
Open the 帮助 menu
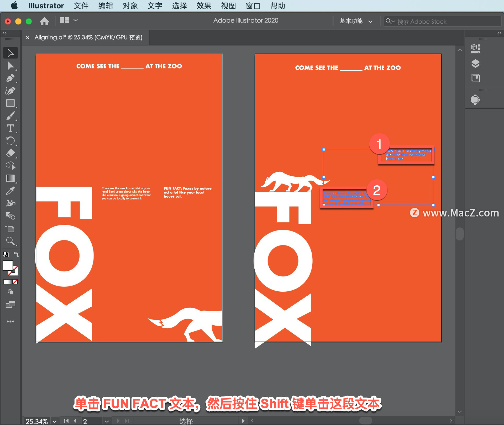278,6
